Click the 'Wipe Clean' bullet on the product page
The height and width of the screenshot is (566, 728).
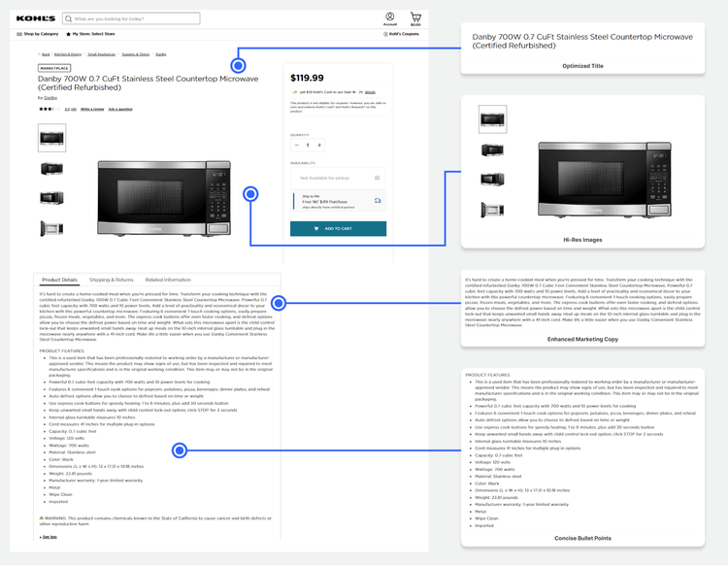pyautogui.click(x=61, y=494)
